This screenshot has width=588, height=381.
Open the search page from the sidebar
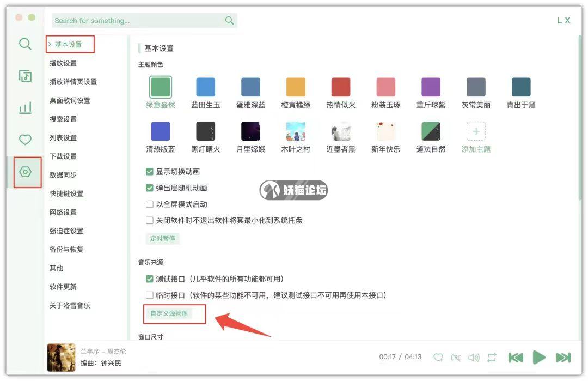click(x=25, y=44)
